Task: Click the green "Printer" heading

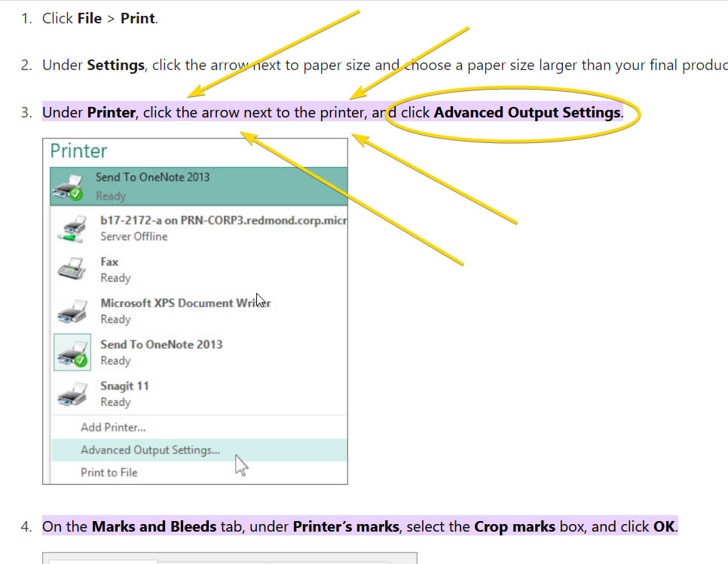Action: (x=78, y=151)
